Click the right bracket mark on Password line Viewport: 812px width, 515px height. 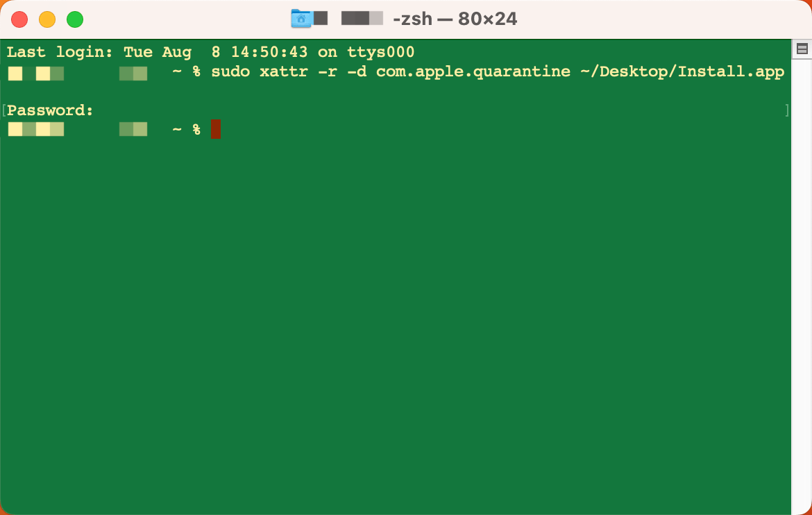pos(787,110)
